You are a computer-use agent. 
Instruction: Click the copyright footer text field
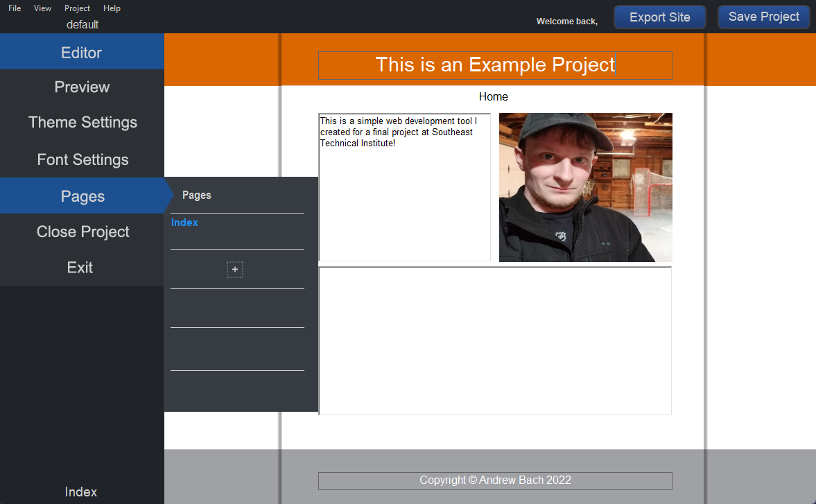coord(495,480)
